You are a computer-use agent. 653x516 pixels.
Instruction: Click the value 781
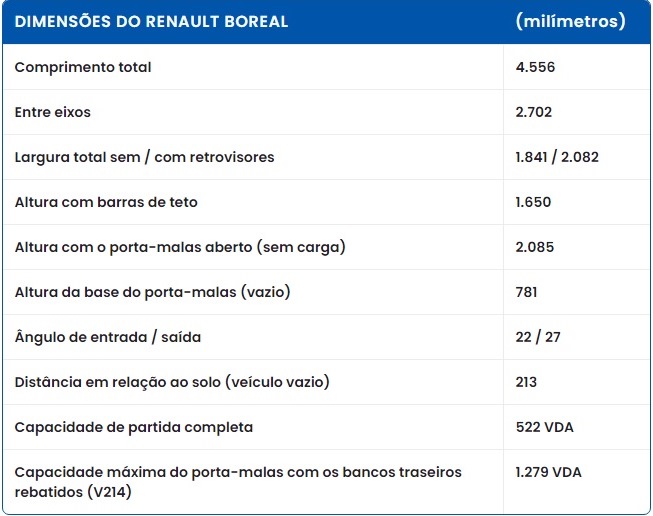[526, 292]
